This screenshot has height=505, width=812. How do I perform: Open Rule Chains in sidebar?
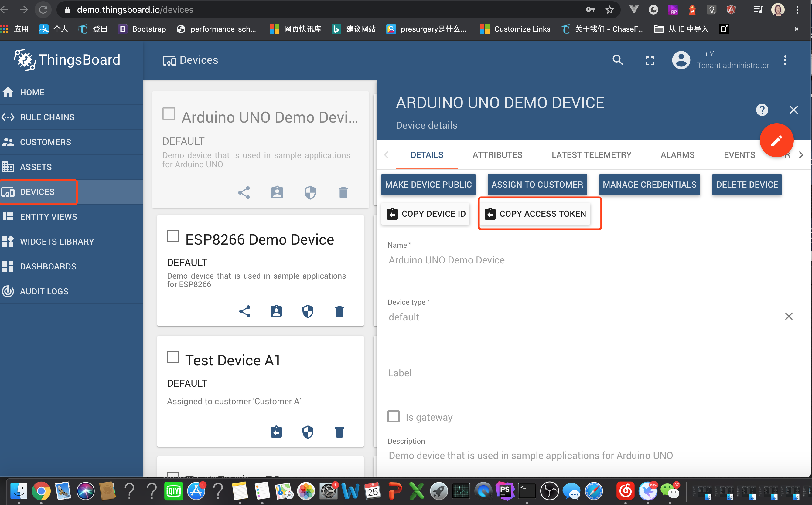71,117
